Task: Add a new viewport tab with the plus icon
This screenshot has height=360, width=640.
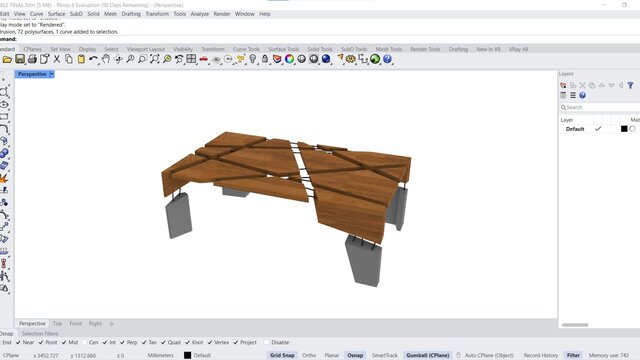Action: point(111,324)
